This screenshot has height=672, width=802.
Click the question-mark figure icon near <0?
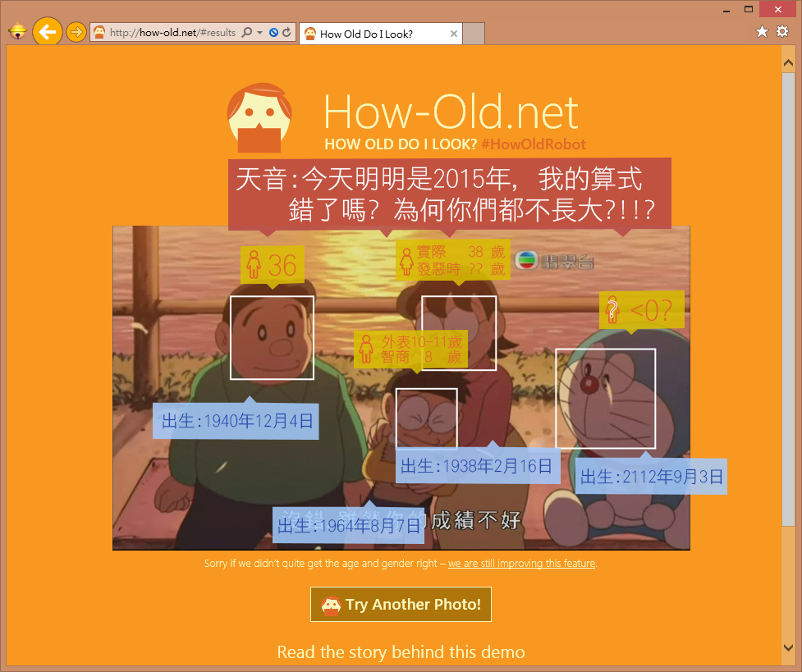tap(612, 310)
